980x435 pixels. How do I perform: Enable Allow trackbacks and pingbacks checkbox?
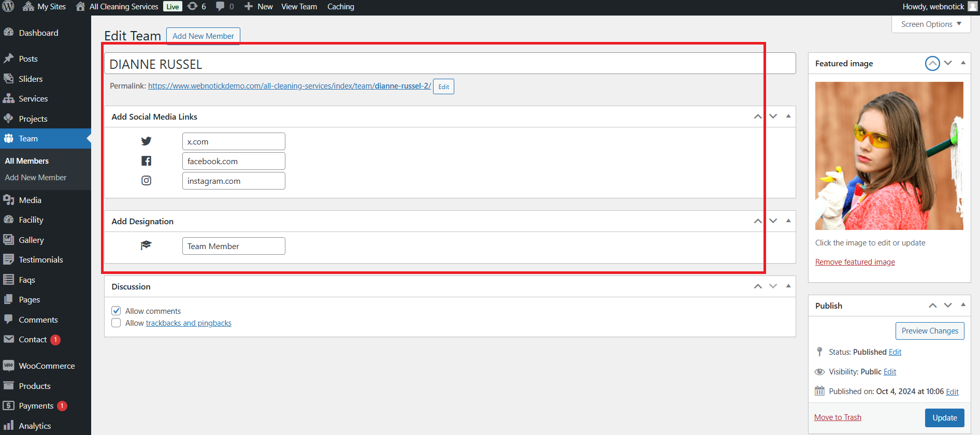(x=116, y=323)
